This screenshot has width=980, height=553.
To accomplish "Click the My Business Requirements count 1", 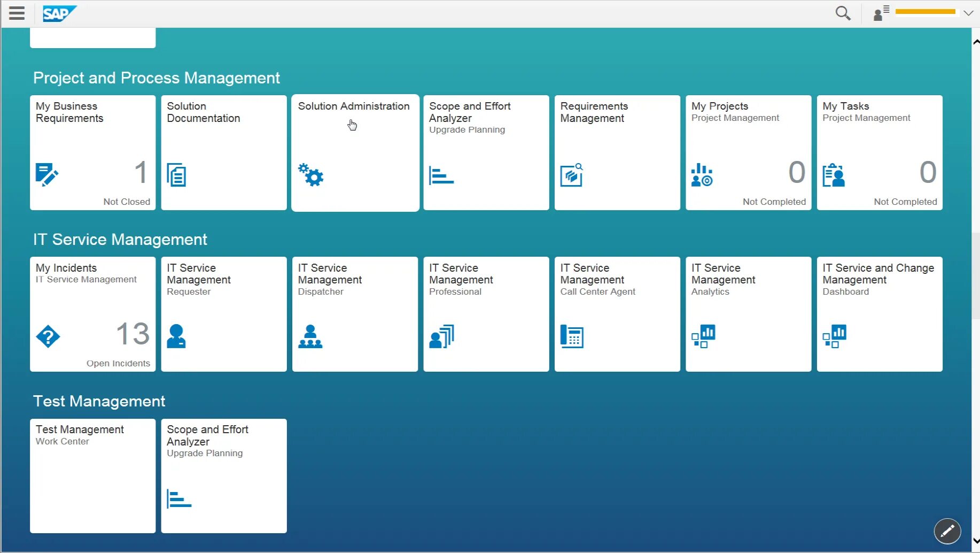I will [x=141, y=172].
